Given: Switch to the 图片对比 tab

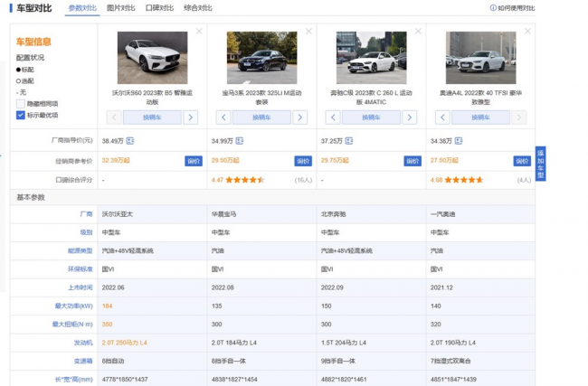Looking at the screenshot, I should 120,8.
